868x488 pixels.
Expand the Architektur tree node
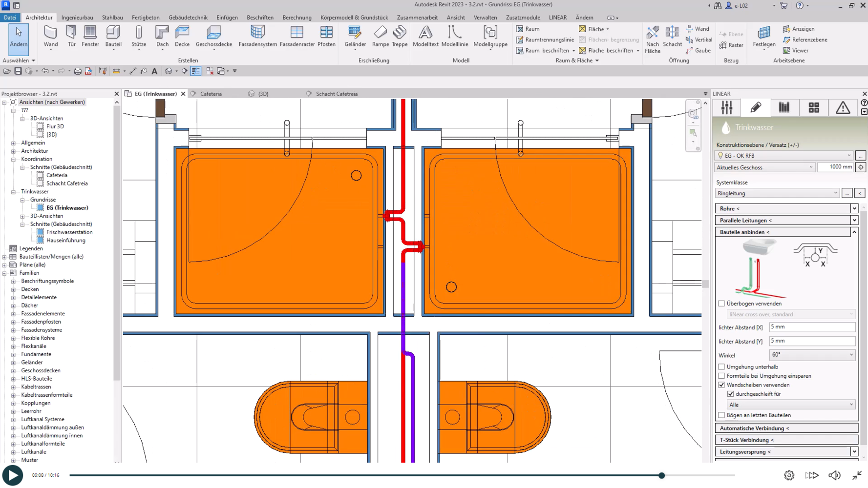tap(14, 151)
